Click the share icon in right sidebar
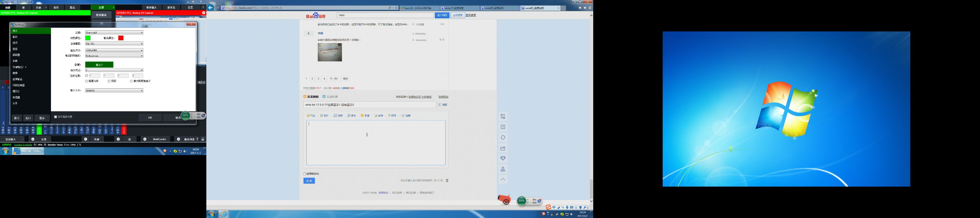This screenshot has width=980, height=218. [503, 148]
